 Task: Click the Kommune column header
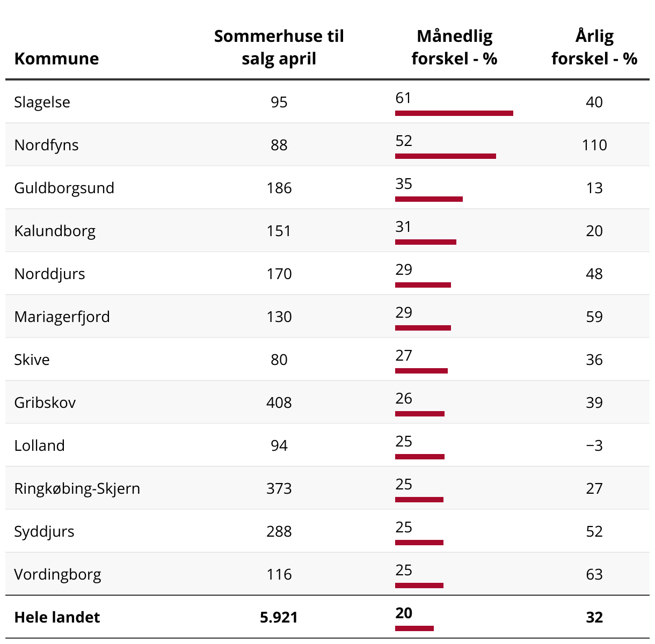click(x=56, y=58)
